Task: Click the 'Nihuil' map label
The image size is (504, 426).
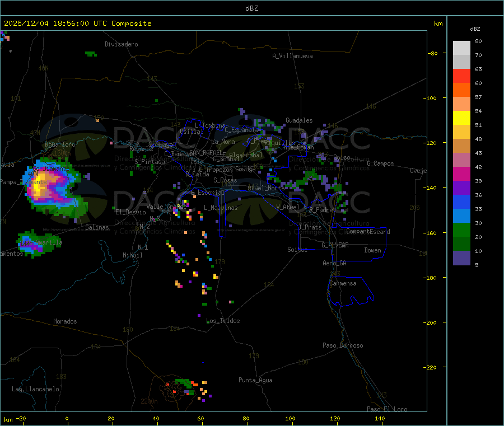Action: coord(132,255)
